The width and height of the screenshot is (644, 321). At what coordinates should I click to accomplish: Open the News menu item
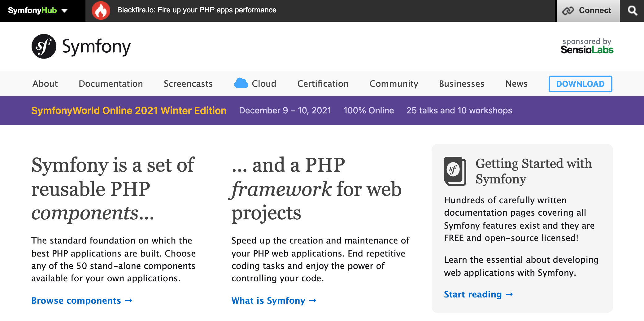[516, 84]
